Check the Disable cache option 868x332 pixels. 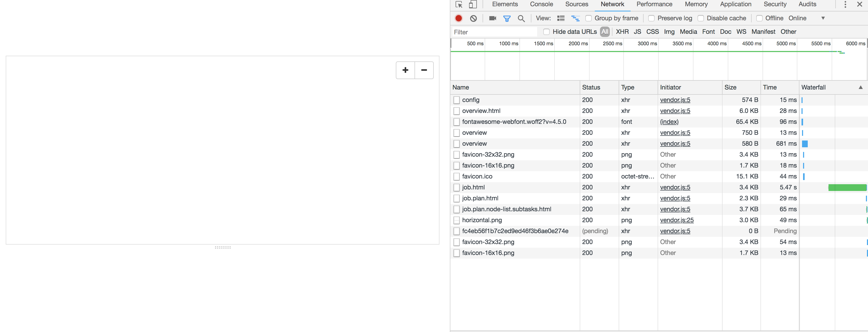point(700,18)
